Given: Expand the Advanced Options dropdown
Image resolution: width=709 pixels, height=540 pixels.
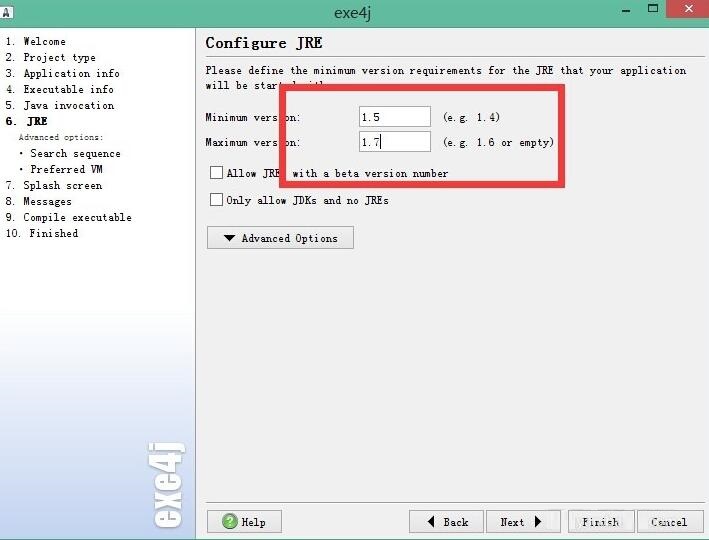Looking at the screenshot, I should point(280,238).
